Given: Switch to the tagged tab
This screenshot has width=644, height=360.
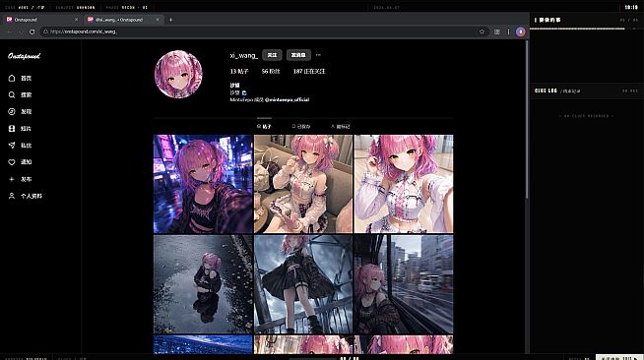Looking at the screenshot, I should (340, 126).
